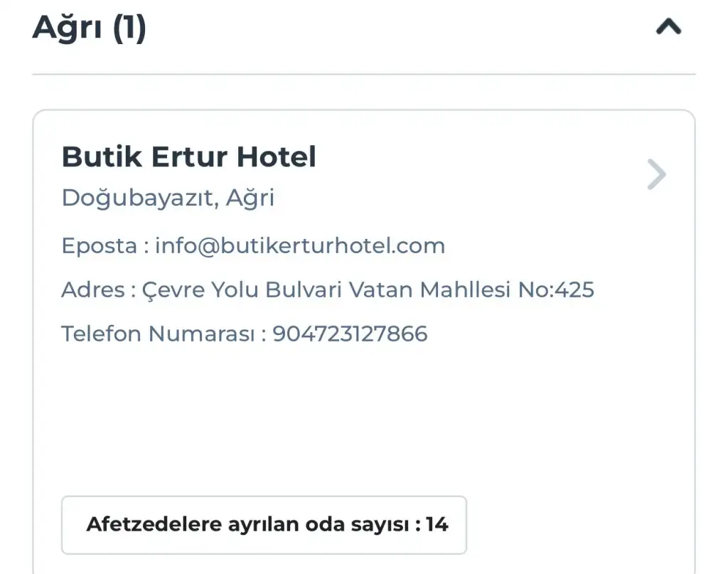
Task: Tap the Telefon Numarası label
Action: 159,334
